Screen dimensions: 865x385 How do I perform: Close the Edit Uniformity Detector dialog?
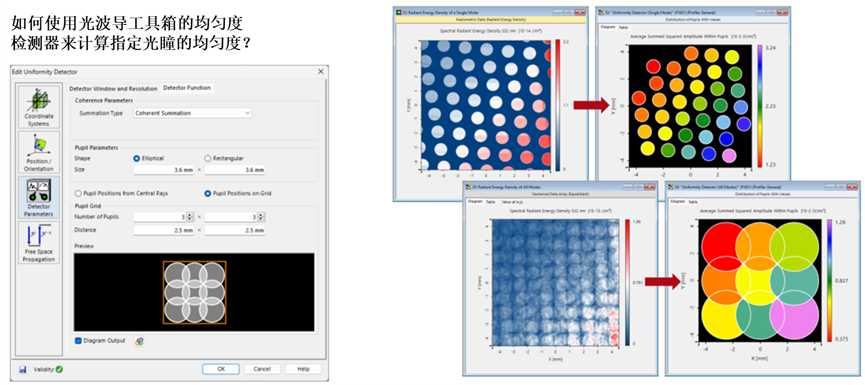pos(321,72)
